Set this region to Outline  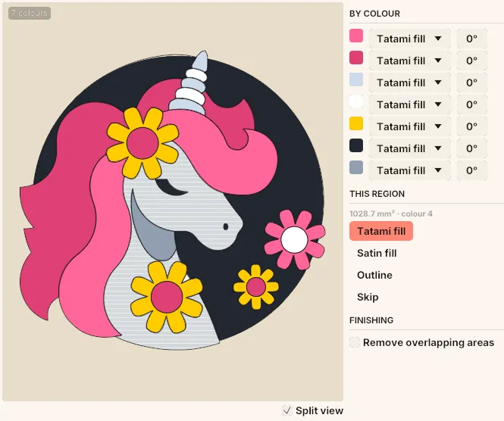tap(374, 275)
